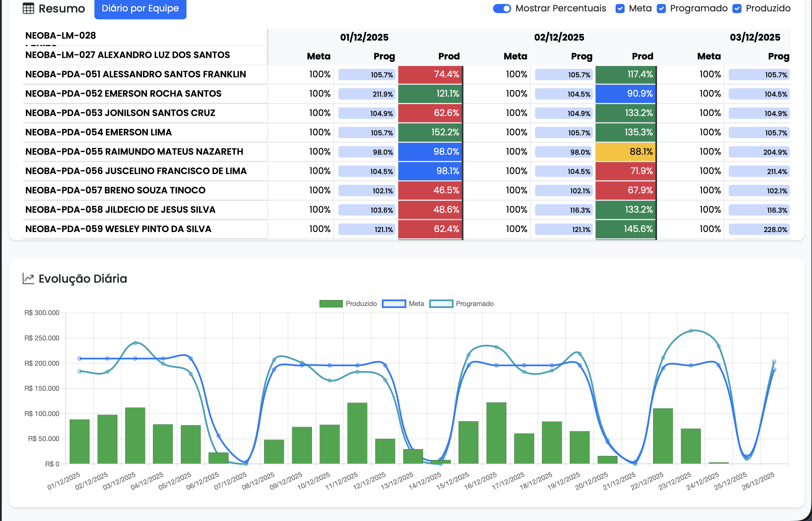
Task: Click the Programado teal legend box
Action: pos(441,303)
